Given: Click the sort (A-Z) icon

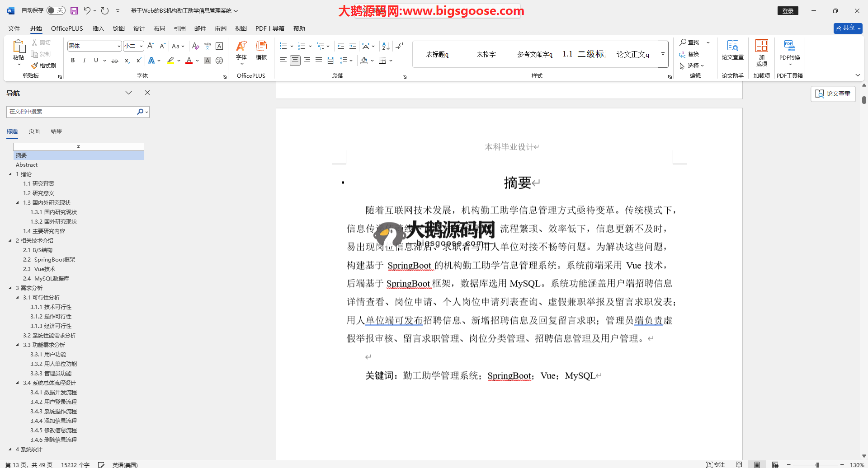Looking at the screenshot, I should coord(386,46).
